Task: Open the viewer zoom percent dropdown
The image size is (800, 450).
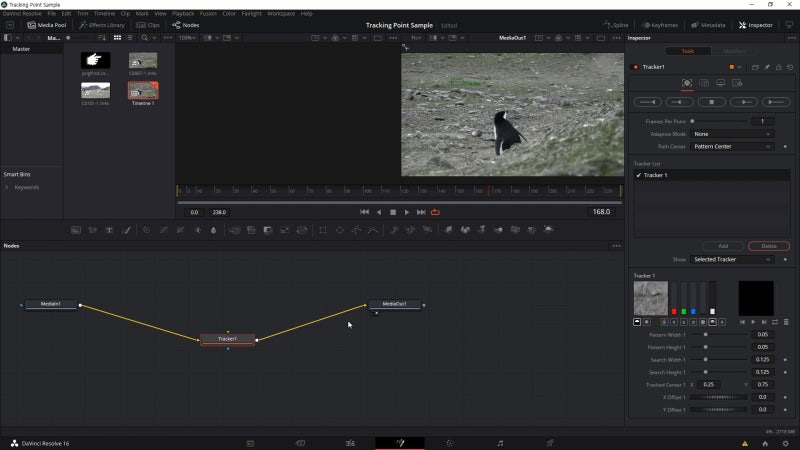Action: tap(187, 38)
